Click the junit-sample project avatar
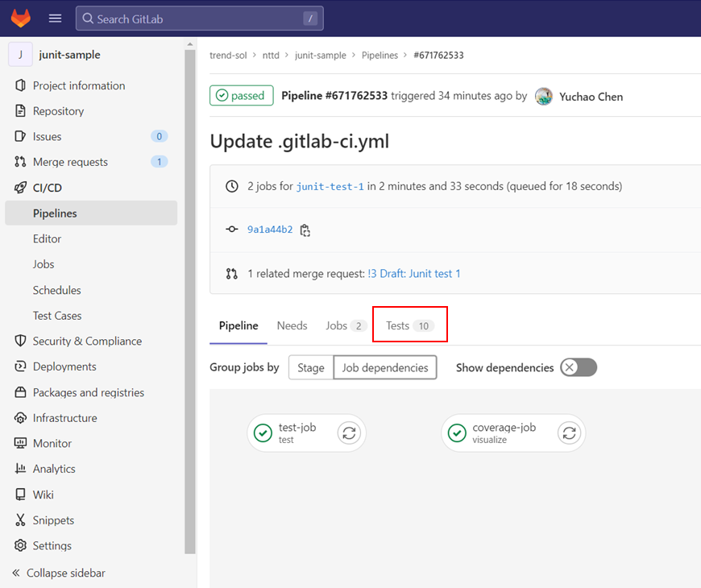Screen dimensions: 701x588 [x=20, y=55]
